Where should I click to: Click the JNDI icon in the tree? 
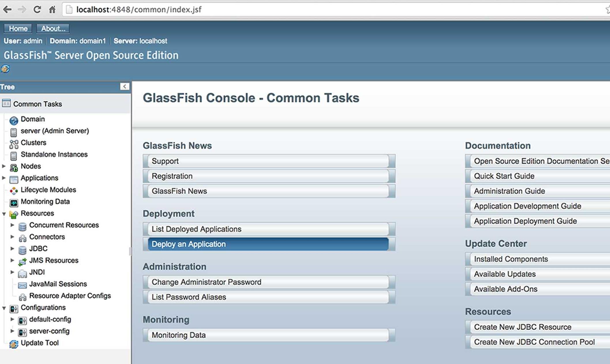tap(22, 273)
